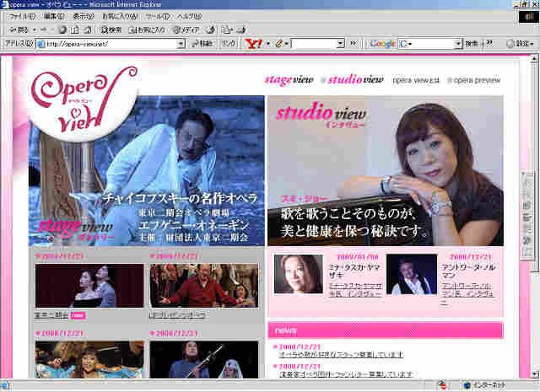
Task: Expand the chevron after Google 検索 button
Action: pos(489,44)
